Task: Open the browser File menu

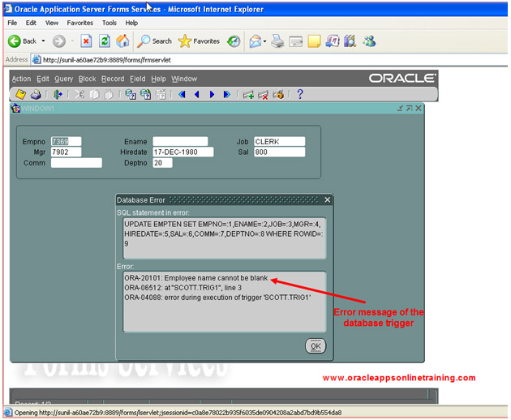Action: point(12,23)
